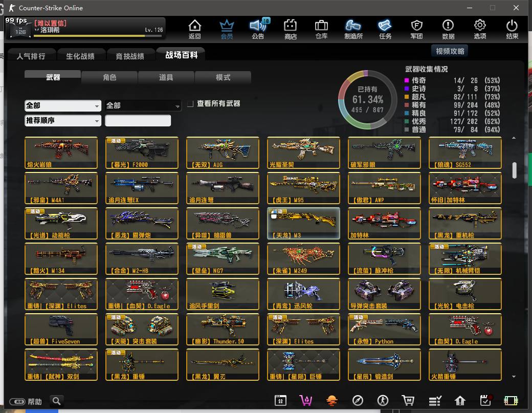Open the pink shopping basket icon
Viewport: 532px width, 413px height.
click(306, 401)
